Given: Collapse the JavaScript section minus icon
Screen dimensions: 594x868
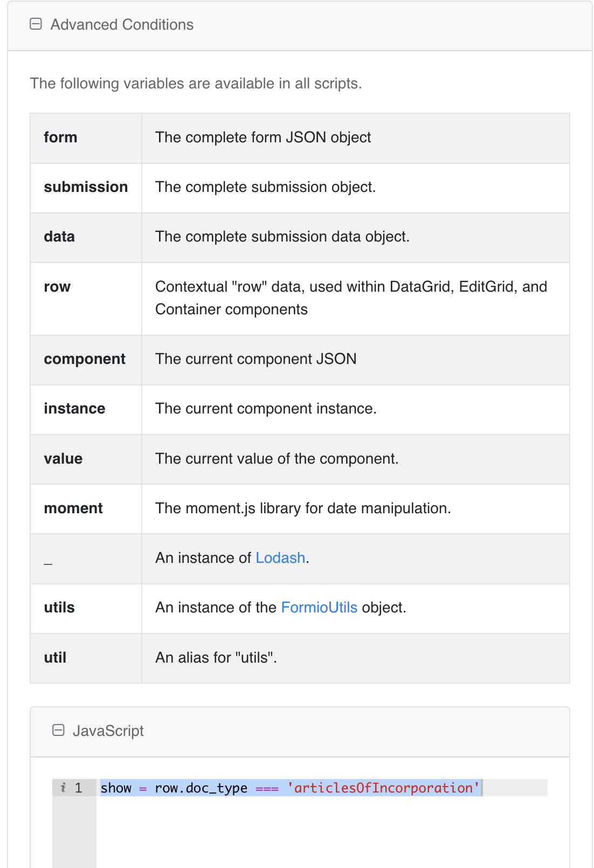Looking at the screenshot, I should [x=58, y=730].
